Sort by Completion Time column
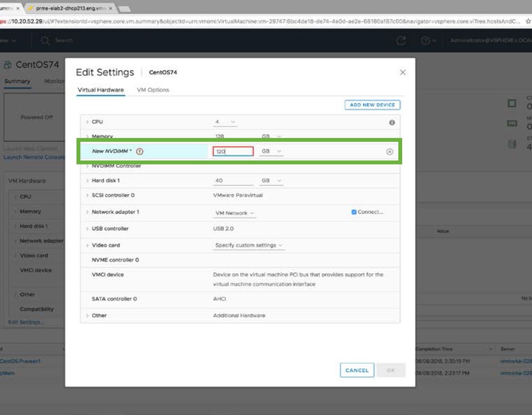Screen dimensions: 532x415 click(434, 349)
